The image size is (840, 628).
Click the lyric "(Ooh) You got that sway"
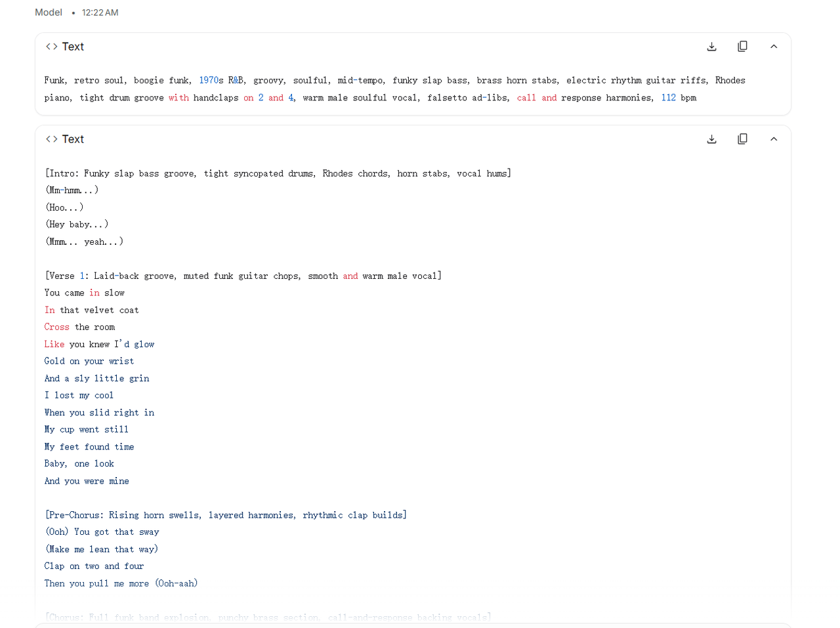[x=102, y=532]
